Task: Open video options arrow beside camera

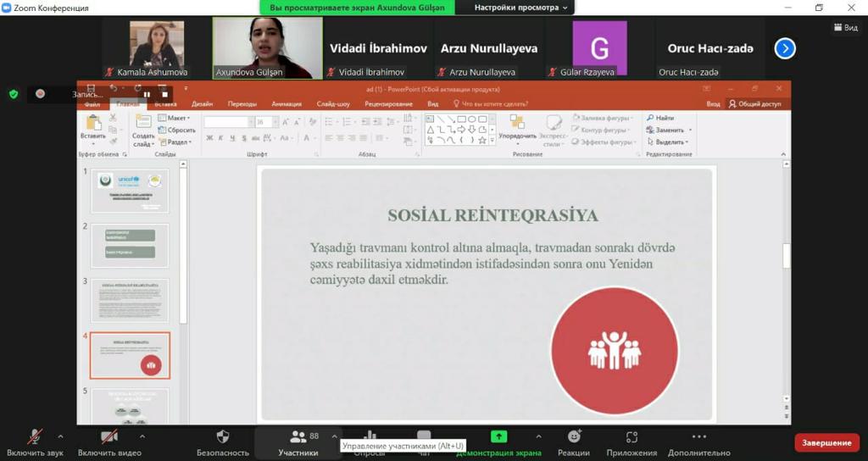Action: 142,436
